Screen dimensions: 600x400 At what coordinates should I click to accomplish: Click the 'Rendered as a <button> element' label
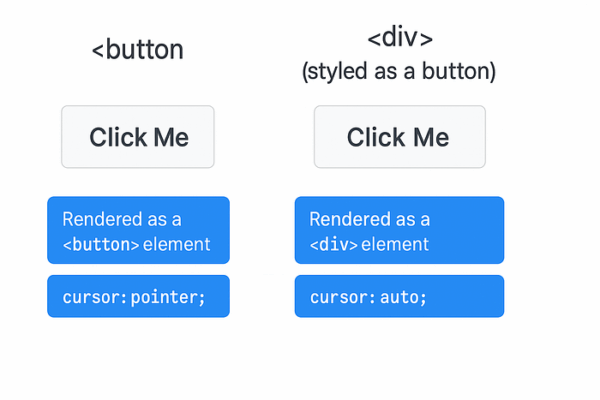coord(139,230)
